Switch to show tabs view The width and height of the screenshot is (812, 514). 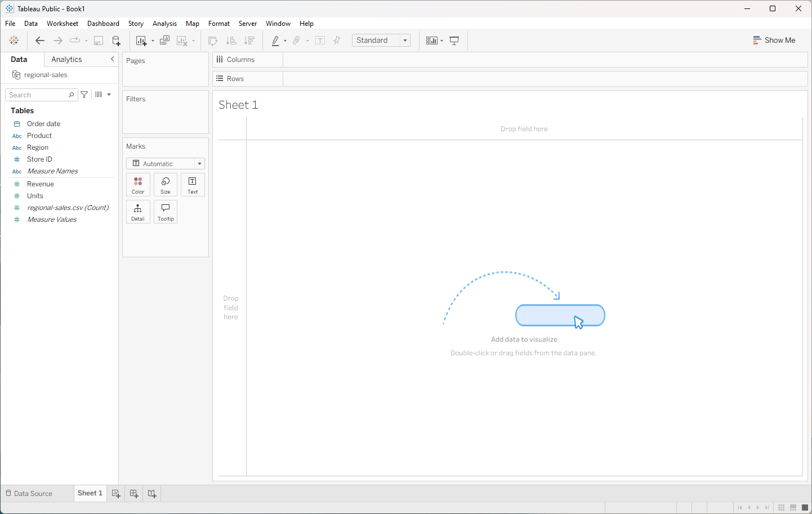[805, 508]
